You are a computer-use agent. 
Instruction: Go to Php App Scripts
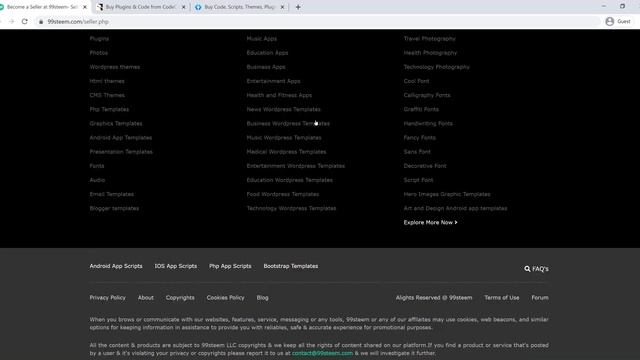pos(230,266)
